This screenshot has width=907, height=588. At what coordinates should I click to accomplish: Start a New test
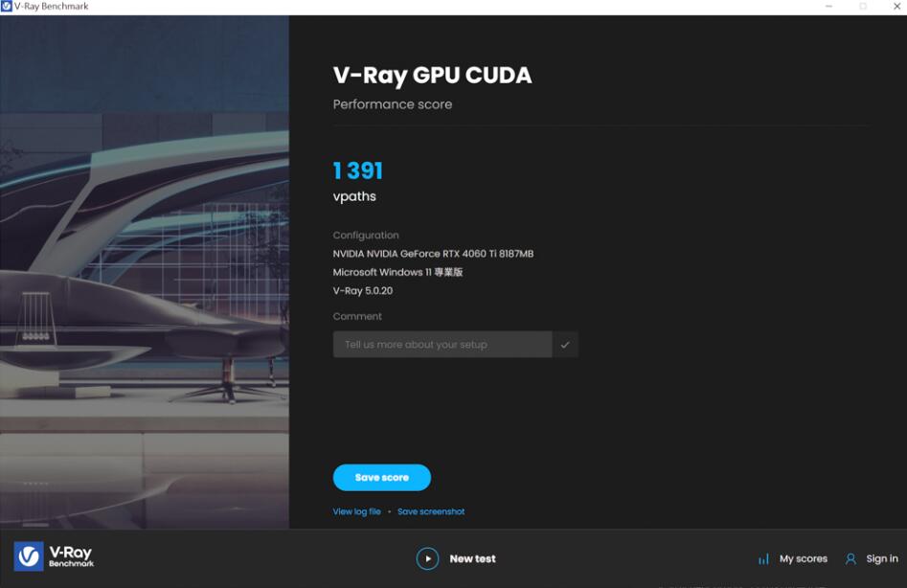click(x=471, y=558)
